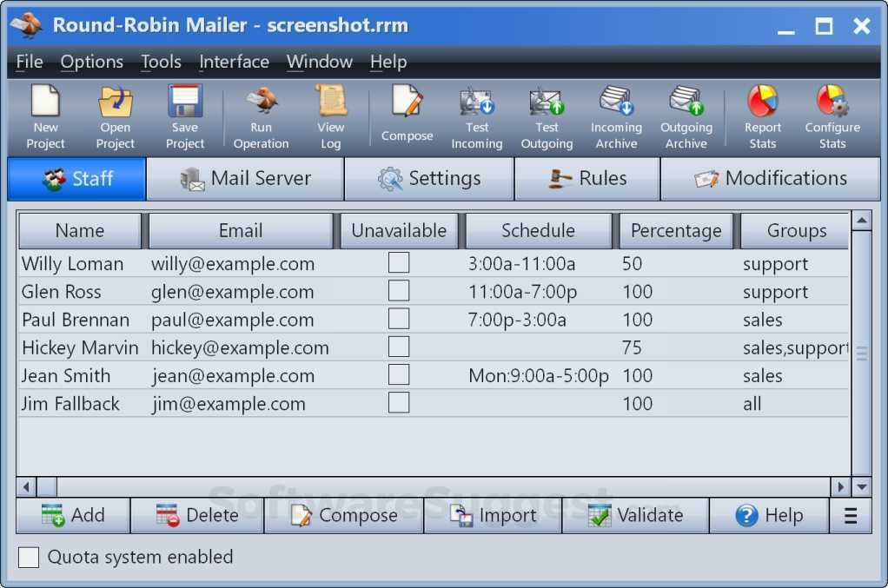Click the bottom Help button

point(769,516)
